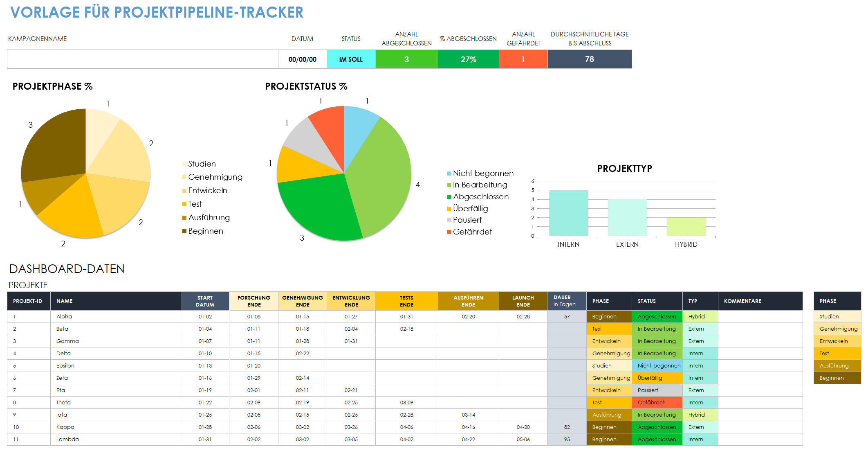
Task: Select the Lambda project name cell
Action: (116, 440)
